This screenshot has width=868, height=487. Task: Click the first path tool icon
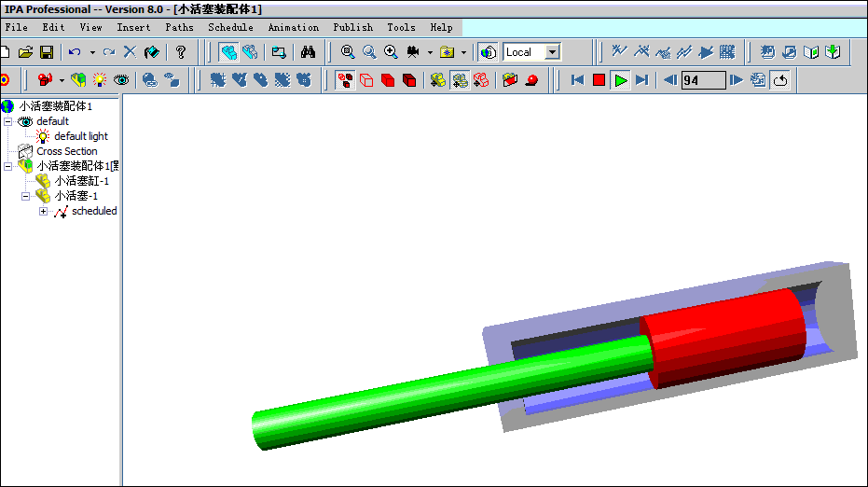pos(619,52)
